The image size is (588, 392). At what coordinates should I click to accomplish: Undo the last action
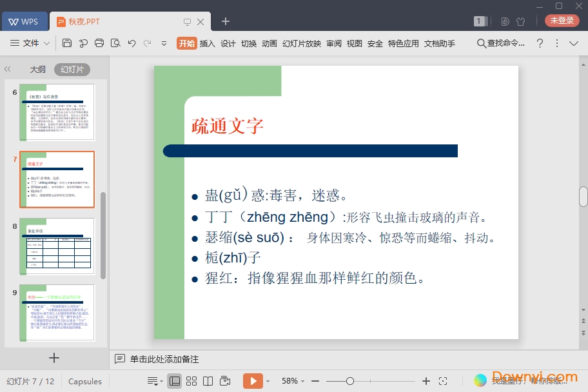click(x=132, y=43)
